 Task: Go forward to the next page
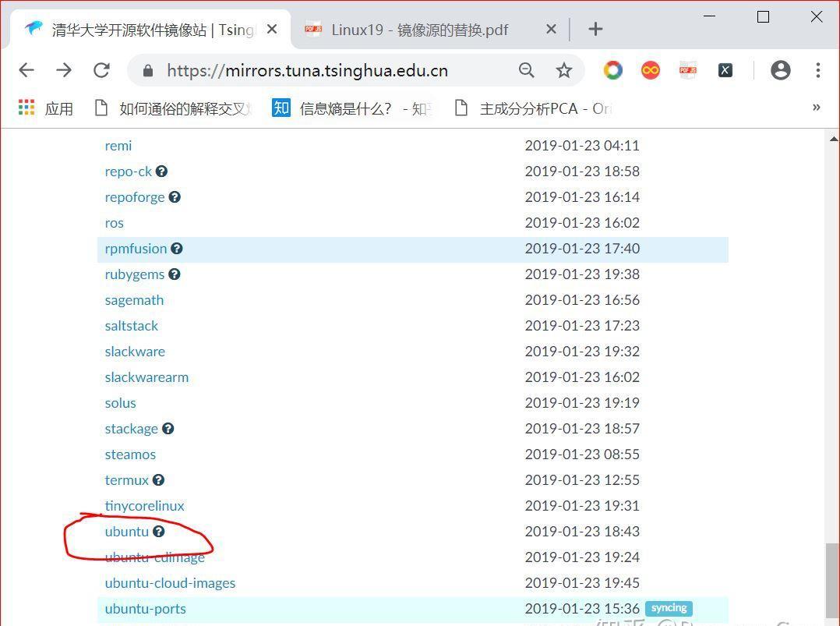(x=64, y=70)
